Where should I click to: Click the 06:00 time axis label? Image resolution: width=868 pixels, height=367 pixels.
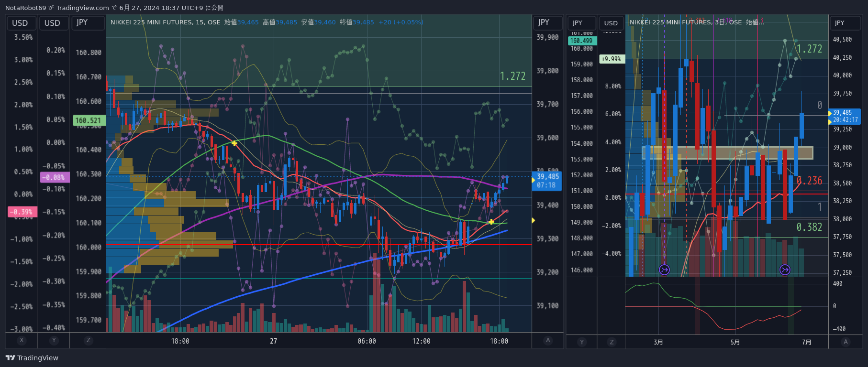pyautogui.click(x=367, y=341)
